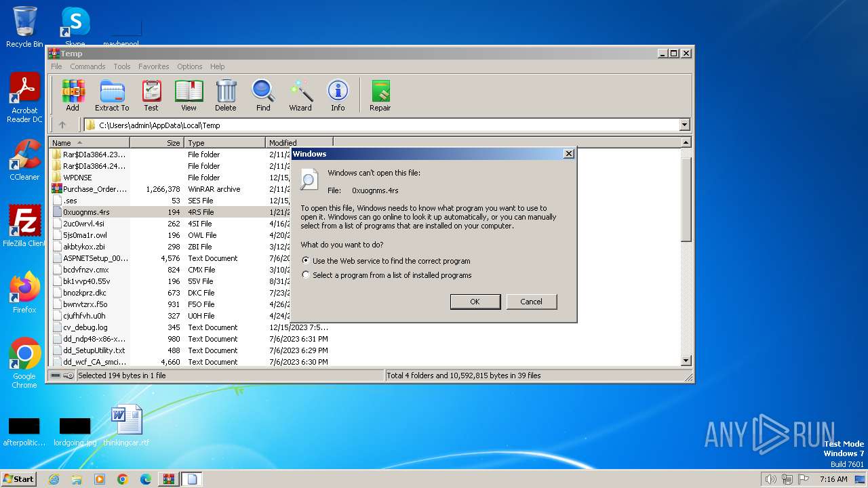This screenshot has width=868, height=488.
Task: Sort by Type column header
Action: coord(225,143)
